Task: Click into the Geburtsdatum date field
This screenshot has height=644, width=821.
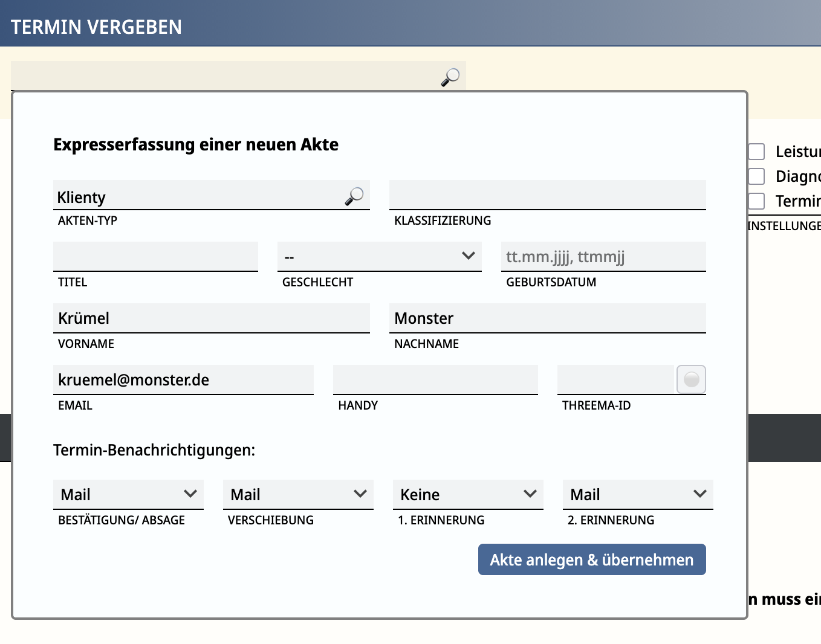Action: [603, 257]
